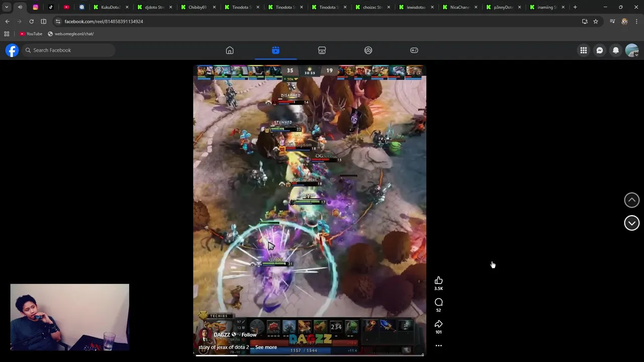Follow the DAGZZ page
Viewport: 644px width, 362px height.
pyautogui.click(x=249, y=335)
